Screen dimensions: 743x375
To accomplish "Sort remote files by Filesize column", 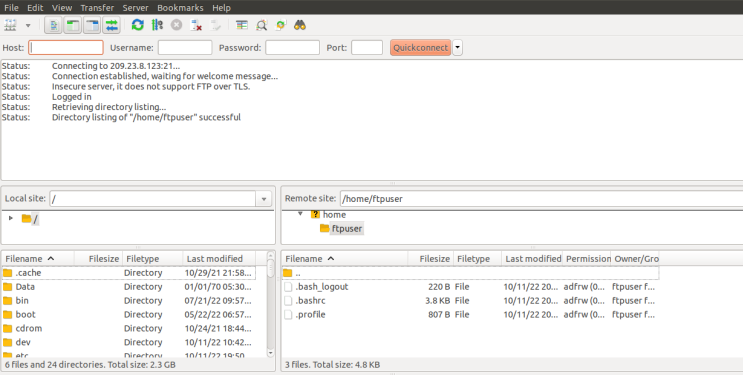I will 431,258.
